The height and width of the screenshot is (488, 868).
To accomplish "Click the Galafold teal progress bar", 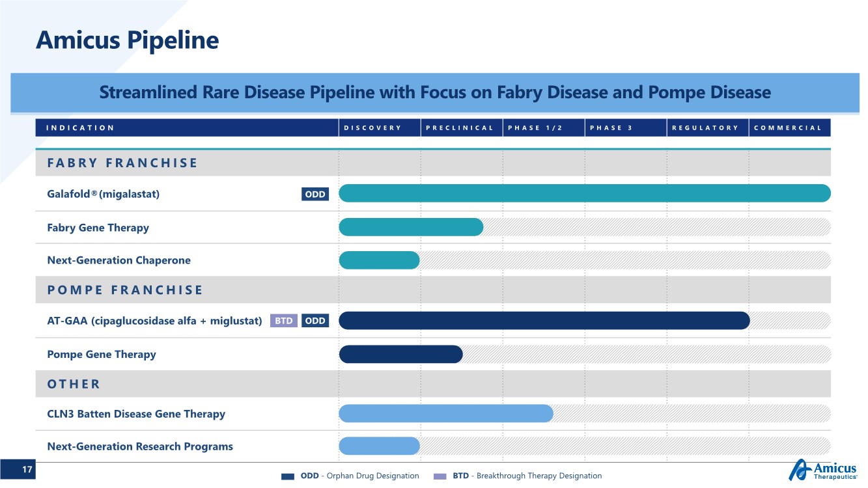I will (x=584, y=193).
